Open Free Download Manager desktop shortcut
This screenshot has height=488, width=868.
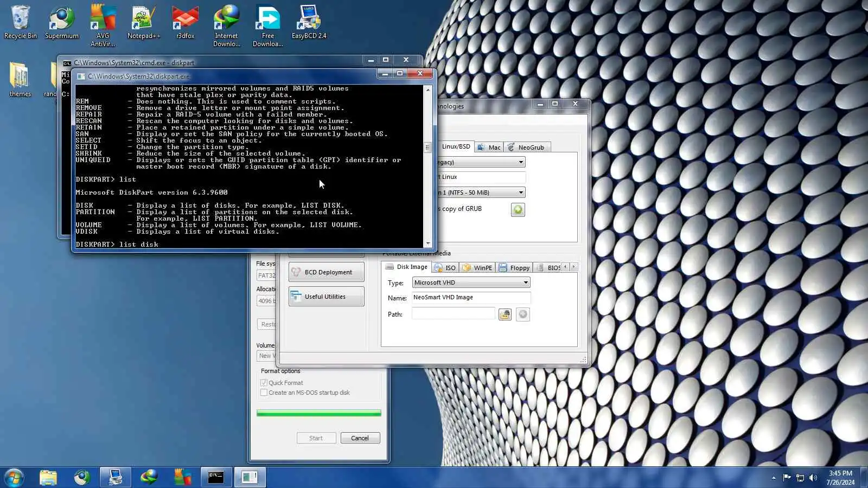pos(268,26)
